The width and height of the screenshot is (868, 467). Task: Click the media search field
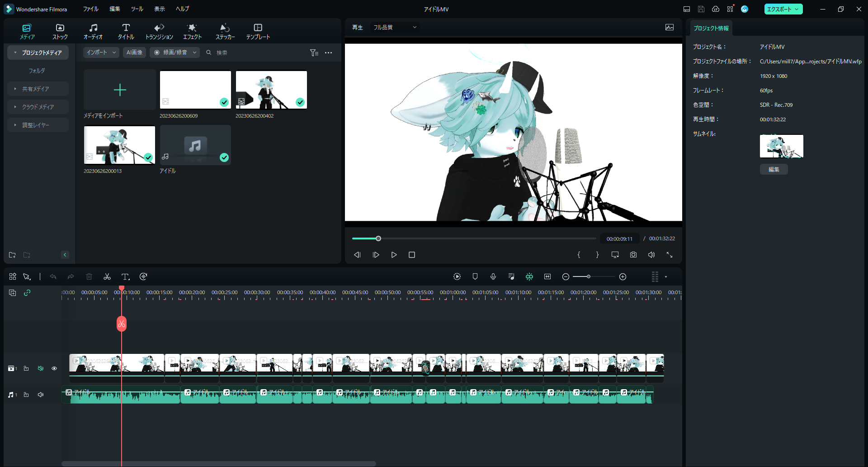(x=253, y=52)
